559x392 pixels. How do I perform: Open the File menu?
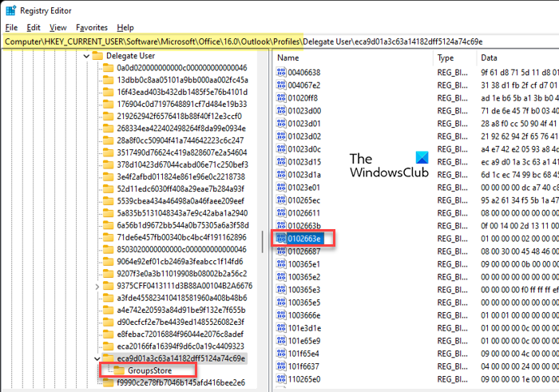[11, 27]
